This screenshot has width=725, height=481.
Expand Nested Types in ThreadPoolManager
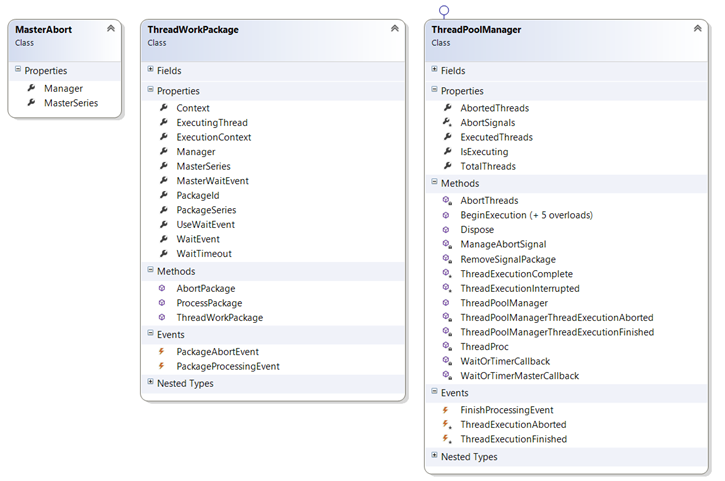tap(434, 456)
